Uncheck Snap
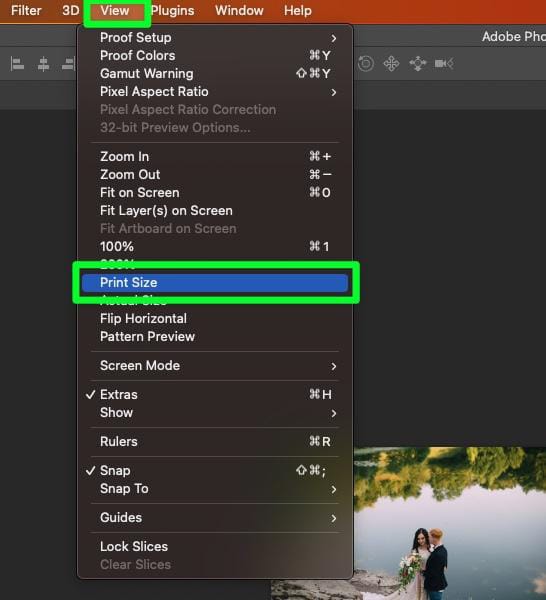The height and width of the screenshot is (600, 546). tap(215, 471)
